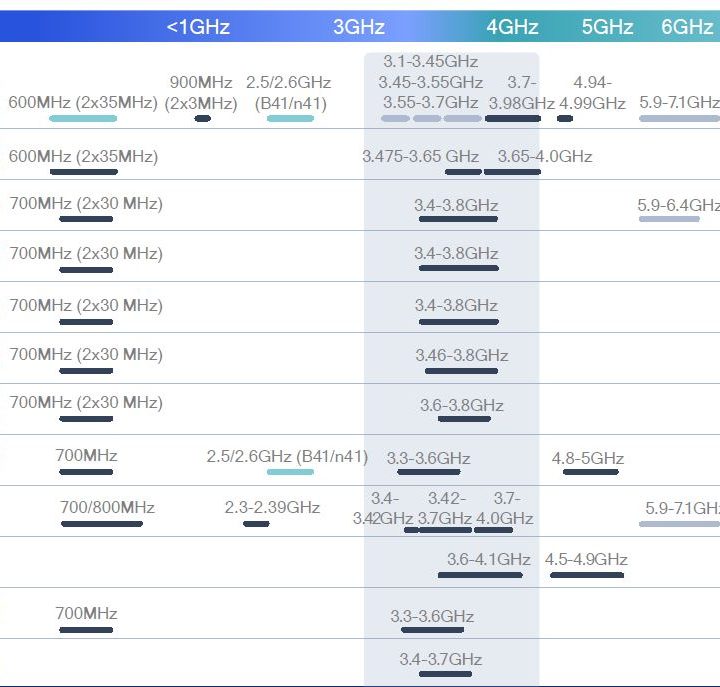Click the 3.4-3.42GHz label
Screen dimensions: 720x687
(383, 508)
